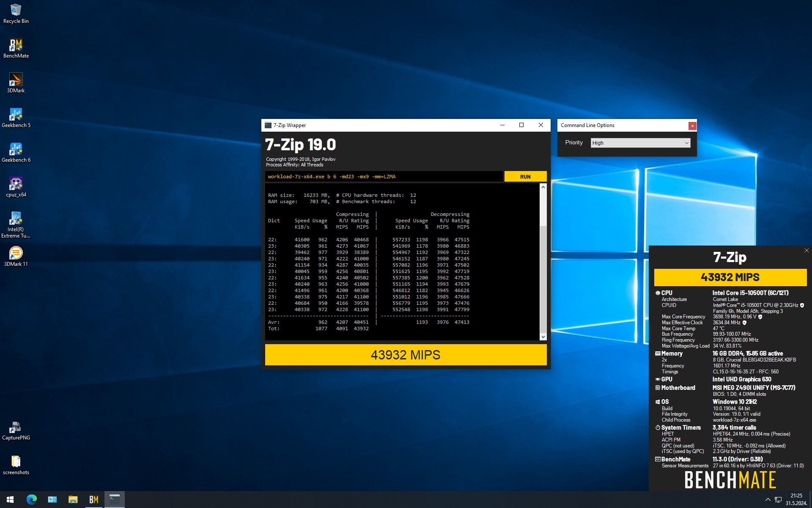This screenshot has width=812, height=508.
Task: Launch BenchMate from the desktop shortcut
Action: coord(16,48)
